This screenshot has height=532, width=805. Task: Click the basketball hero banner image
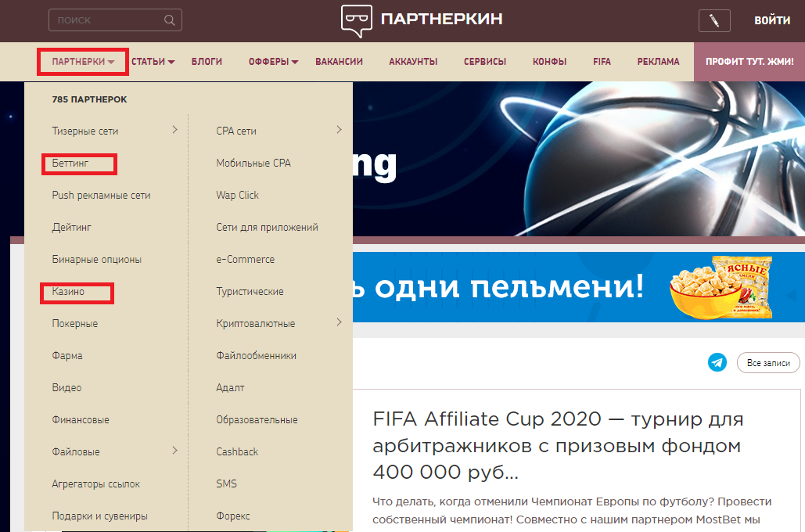pyautogui.click(x=579, y=159)
